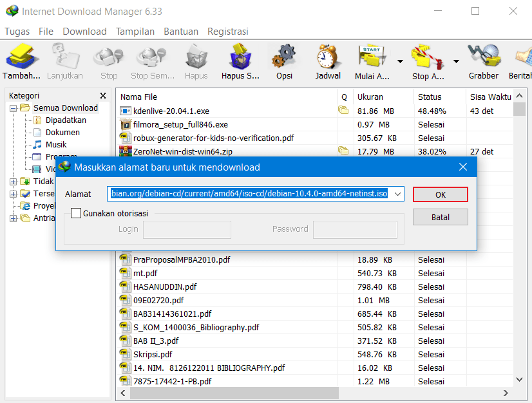Click the Tambah URL toolbar icon

click(21, 56)
